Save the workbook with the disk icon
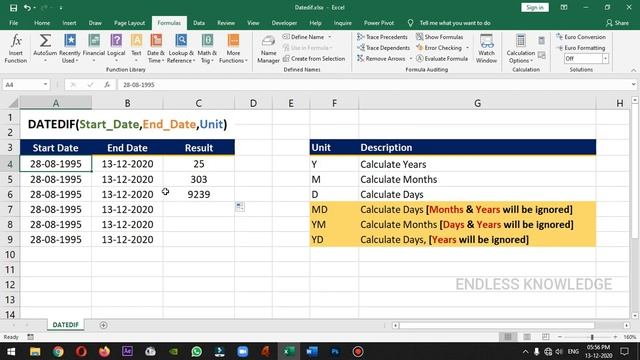The height and width of the screenshot is (360, 640). point(13,7)
